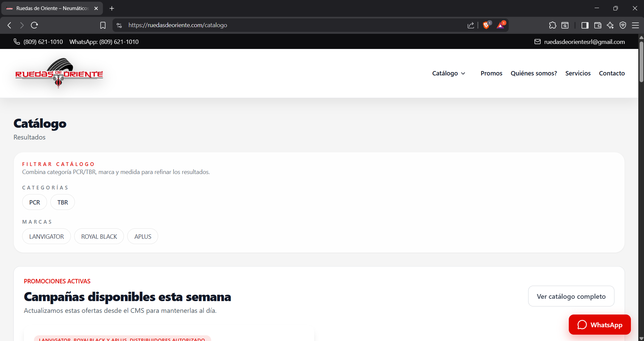Go to the Promos page

click(x=491, y=73)
